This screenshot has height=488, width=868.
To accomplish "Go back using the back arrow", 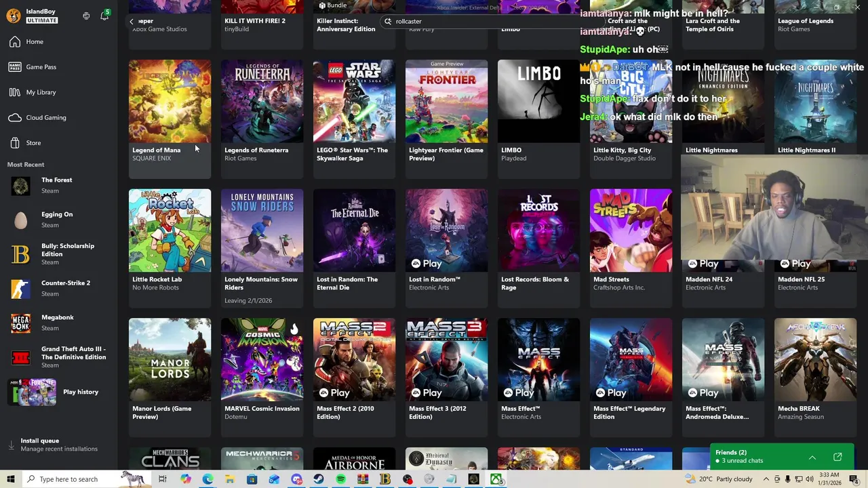I will point(132,22).
